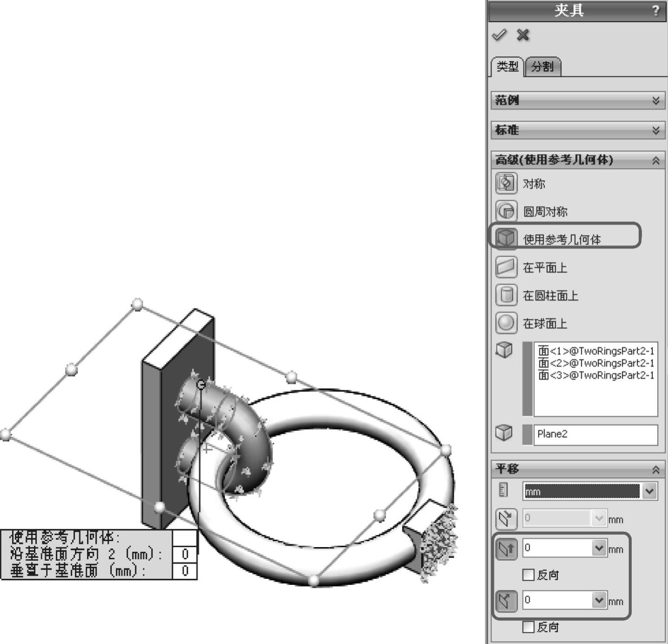Toggle the normal-to-plane translation button
The height and width of the screenshot is (644, 668).
click(506, 601)
